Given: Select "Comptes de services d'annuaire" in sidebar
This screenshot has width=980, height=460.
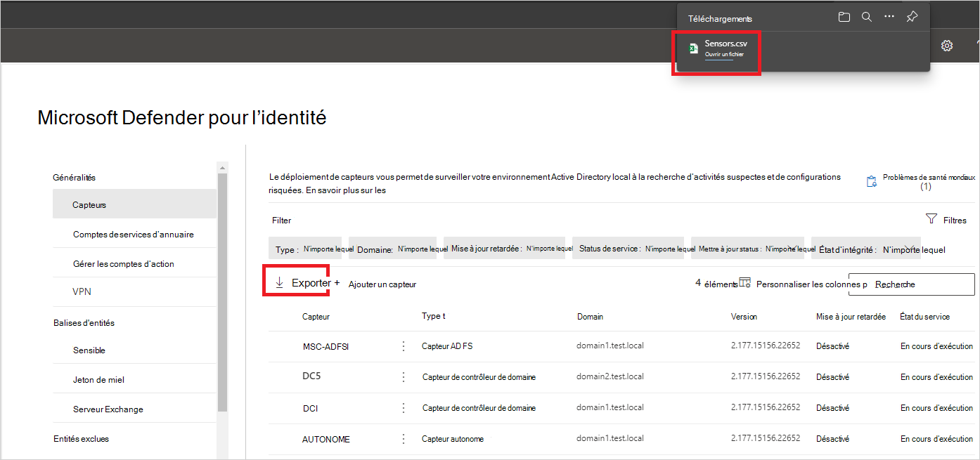Looking at the screenshot, I should click(134, 234).
